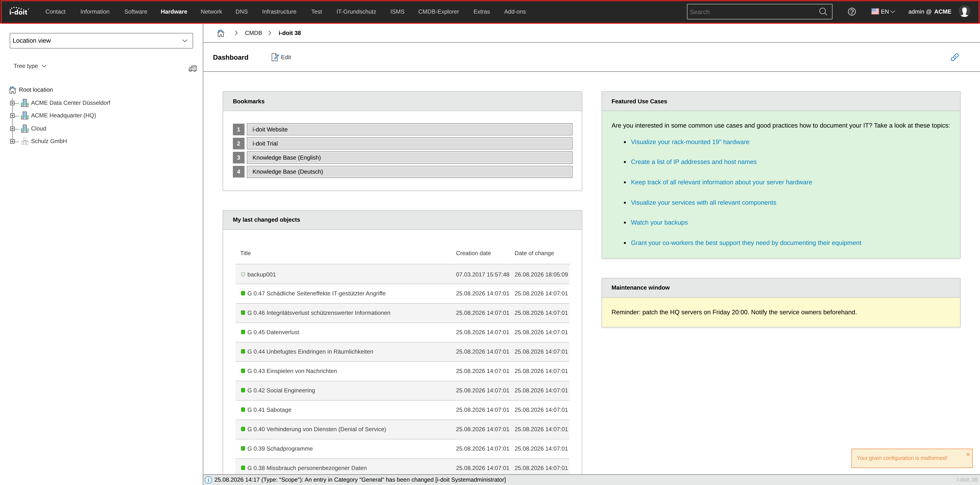Open Knowledge Base (English) bookmark
Screen dimensions: 980x485
click(x=409, y=157)
